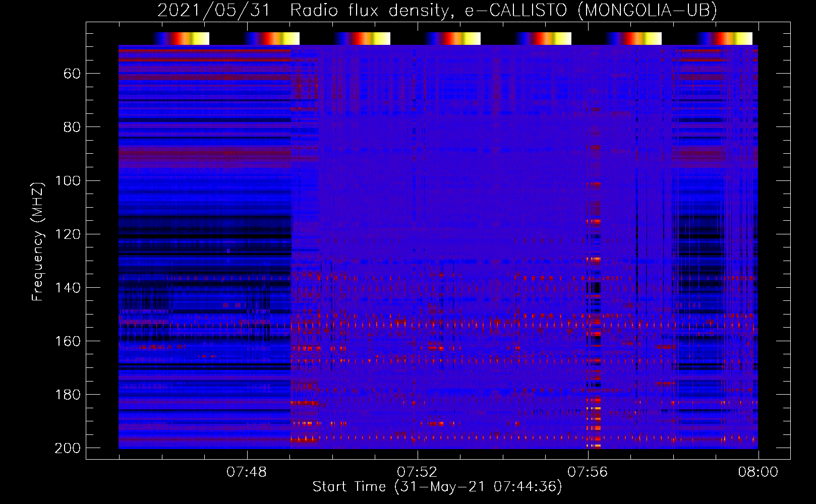Click the fourth color bar from the left
The image size is (816, 504).
click(452, 38)
